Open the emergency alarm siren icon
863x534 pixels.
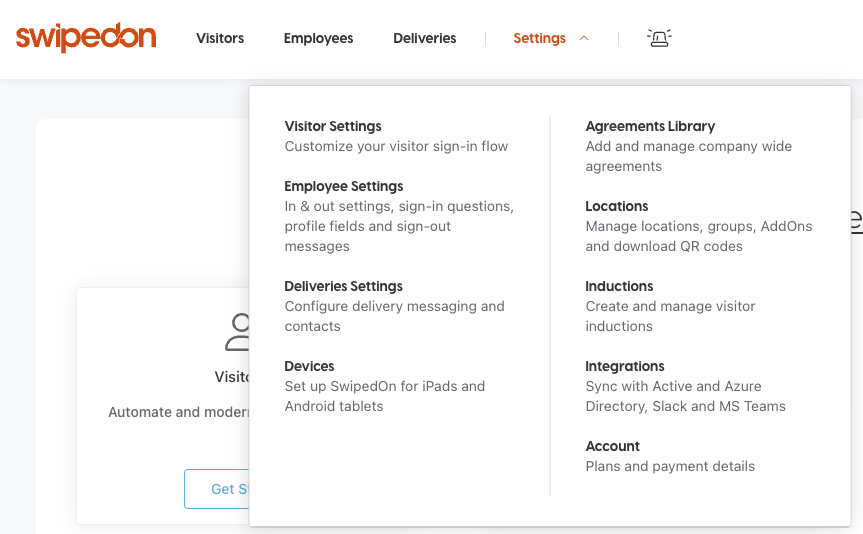coord(659,38)
